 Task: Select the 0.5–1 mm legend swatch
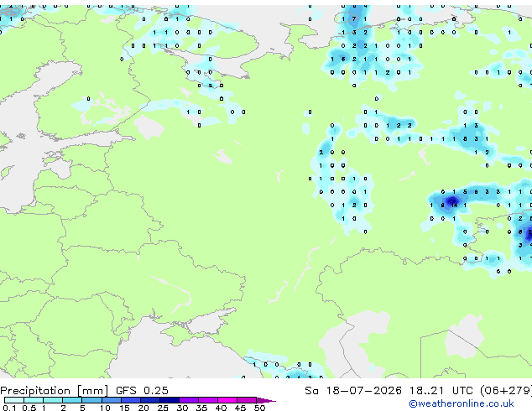tap(34, 400)
